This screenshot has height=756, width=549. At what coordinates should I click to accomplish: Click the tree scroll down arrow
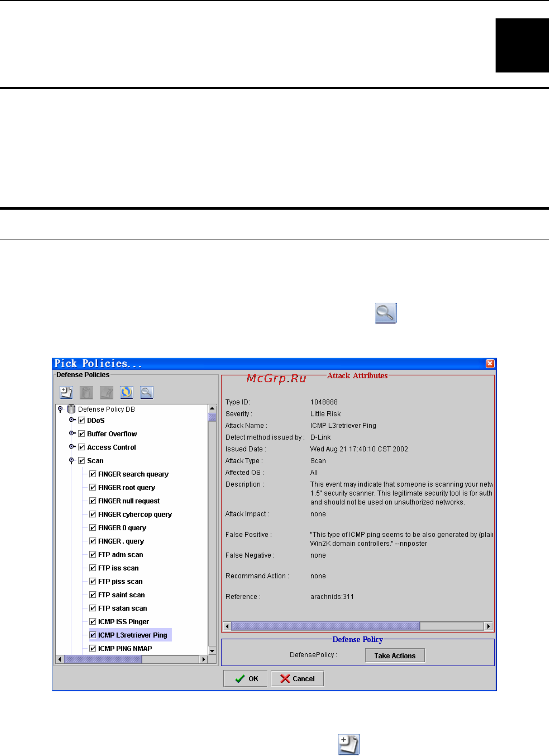tap(212, 650)
